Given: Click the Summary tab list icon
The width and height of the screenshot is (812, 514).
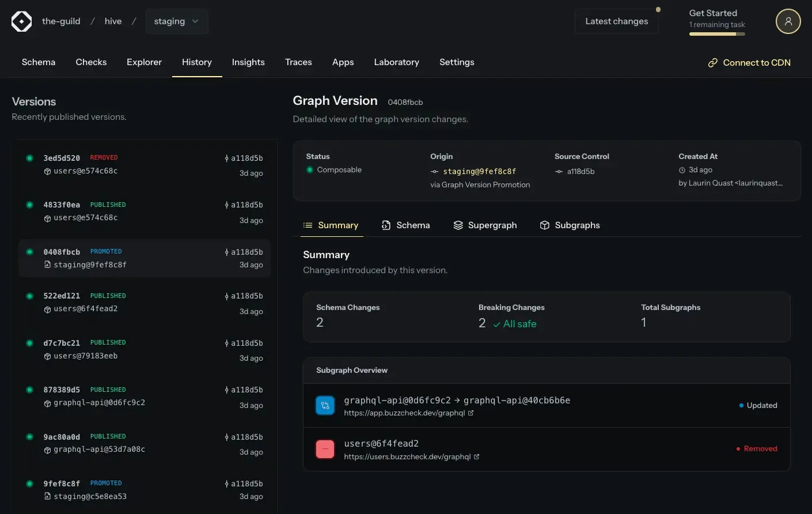Looking at the screenshot, I should pyautogui.click(x=308, y=225).
